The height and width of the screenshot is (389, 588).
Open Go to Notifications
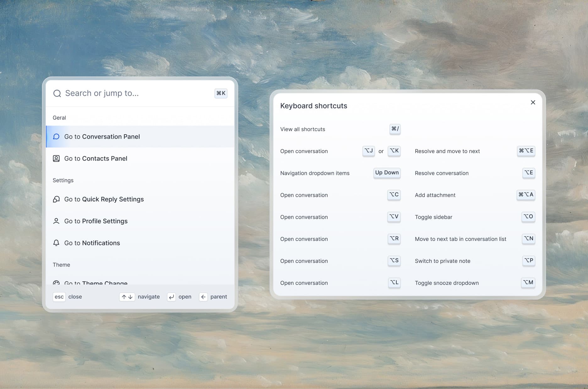coord(140,243)
